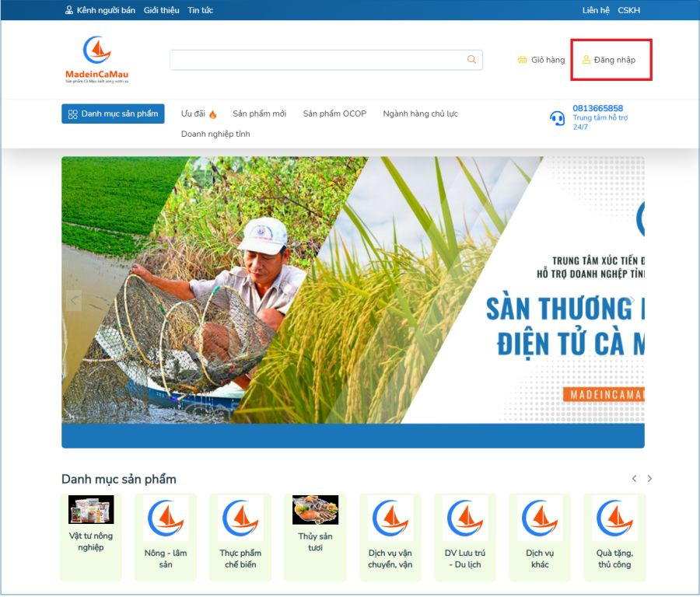The width and height of the screenshot is (700, 597).
Task: Expand Danh mục sản phẩm menu
Action: pyautogui.click(x=113, y=113)
